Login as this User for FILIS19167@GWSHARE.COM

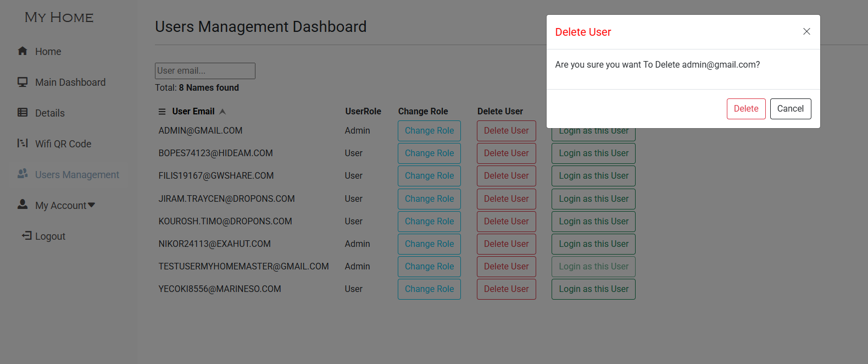coord(593,176)
